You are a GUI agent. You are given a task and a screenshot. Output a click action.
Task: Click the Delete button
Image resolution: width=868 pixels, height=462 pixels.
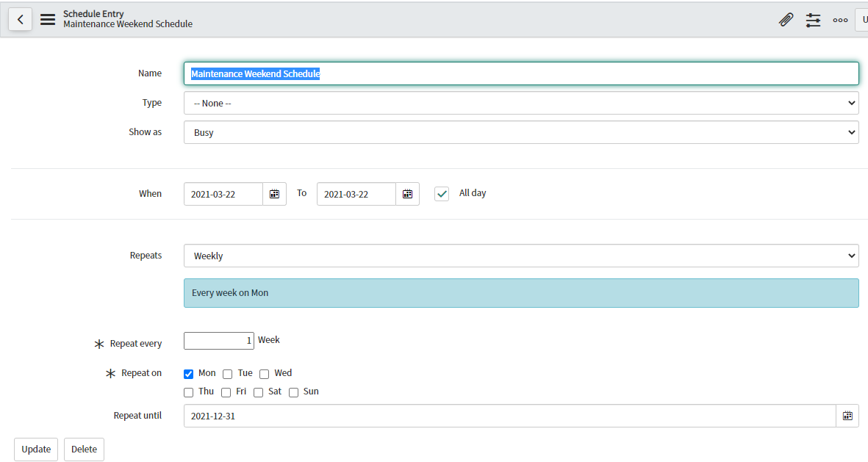tap(83, 449)
